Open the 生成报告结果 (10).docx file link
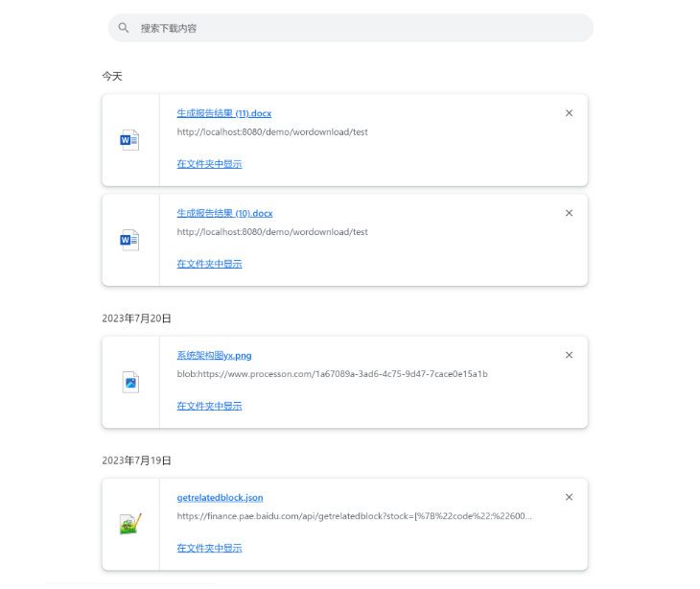 point(224,213)
